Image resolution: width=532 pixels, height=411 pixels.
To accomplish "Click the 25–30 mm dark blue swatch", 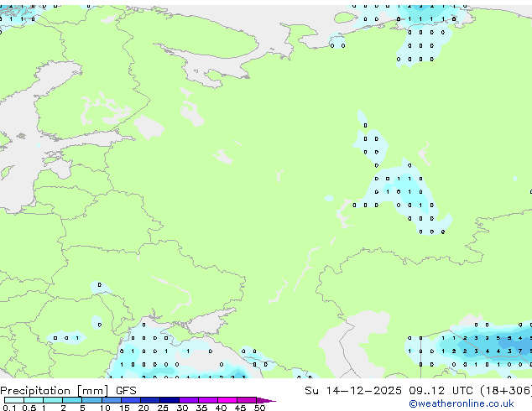I will click(169, 400).
